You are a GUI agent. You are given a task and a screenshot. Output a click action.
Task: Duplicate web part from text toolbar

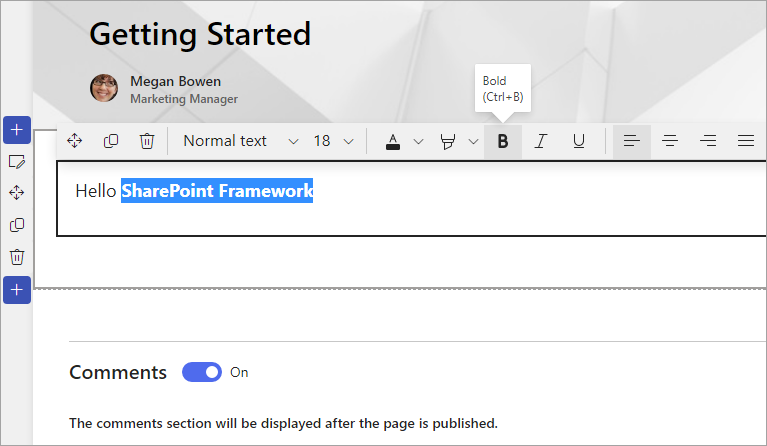click(111, 141)
